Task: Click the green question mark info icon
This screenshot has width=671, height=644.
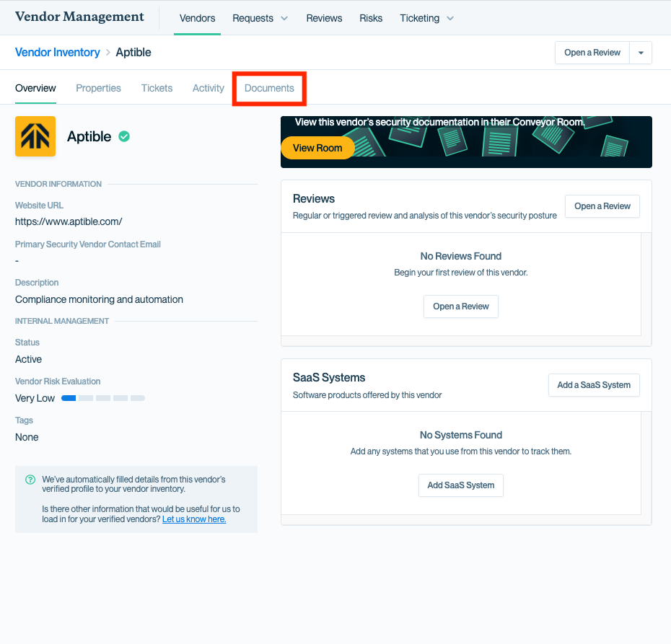Action: pyautogui.click(x=30, y=480)
